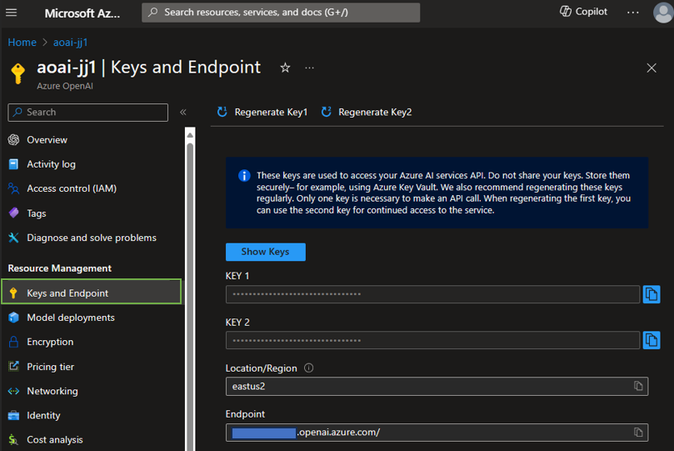Copy the Location/Region value eastus2

[x=638, y=386]
